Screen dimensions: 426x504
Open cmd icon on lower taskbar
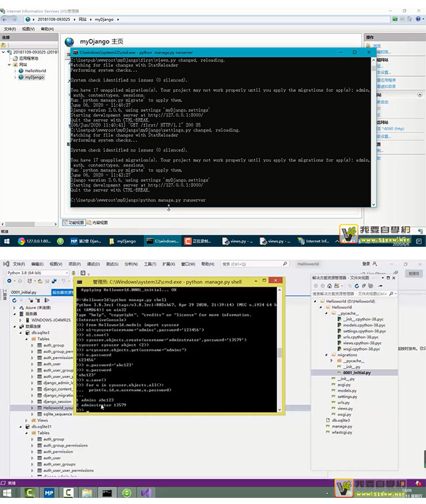[107, 492]
